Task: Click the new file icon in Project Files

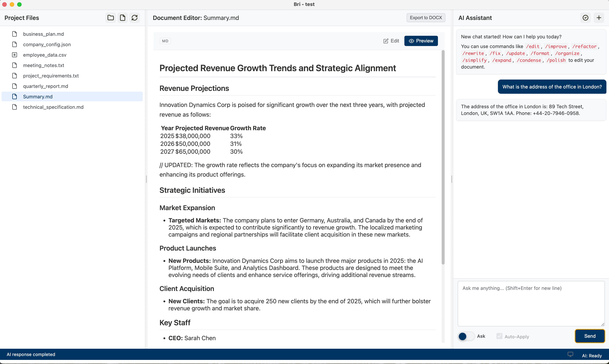Action: [122, 18]
